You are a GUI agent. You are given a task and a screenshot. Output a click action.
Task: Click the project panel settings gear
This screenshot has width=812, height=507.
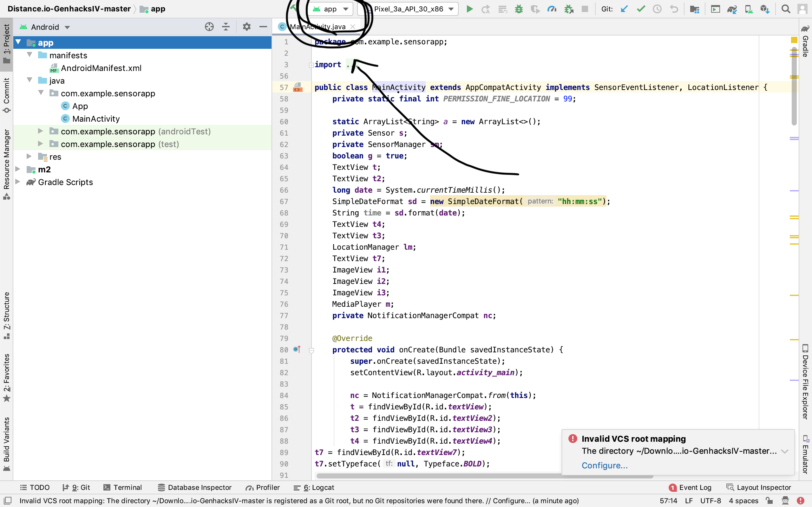point(247,27)
